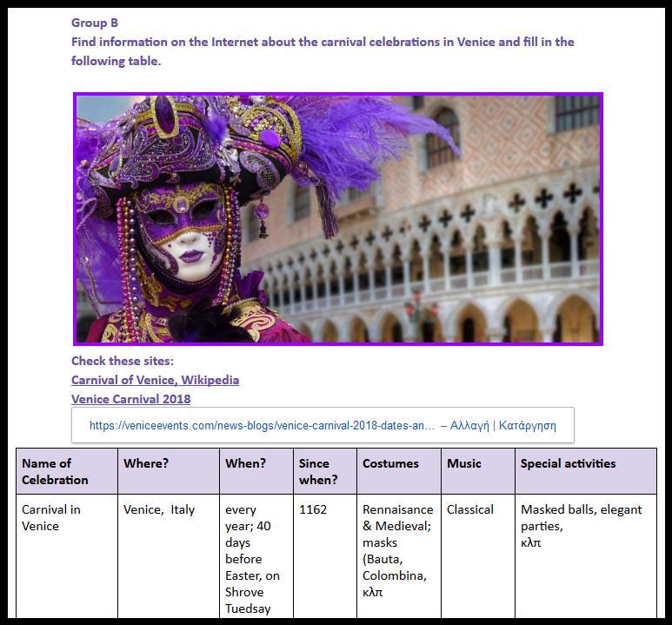Open the Carnival of Venice, Wikipedia link
Viewport: 672px width, 625px height.
(x=155, y=380)
